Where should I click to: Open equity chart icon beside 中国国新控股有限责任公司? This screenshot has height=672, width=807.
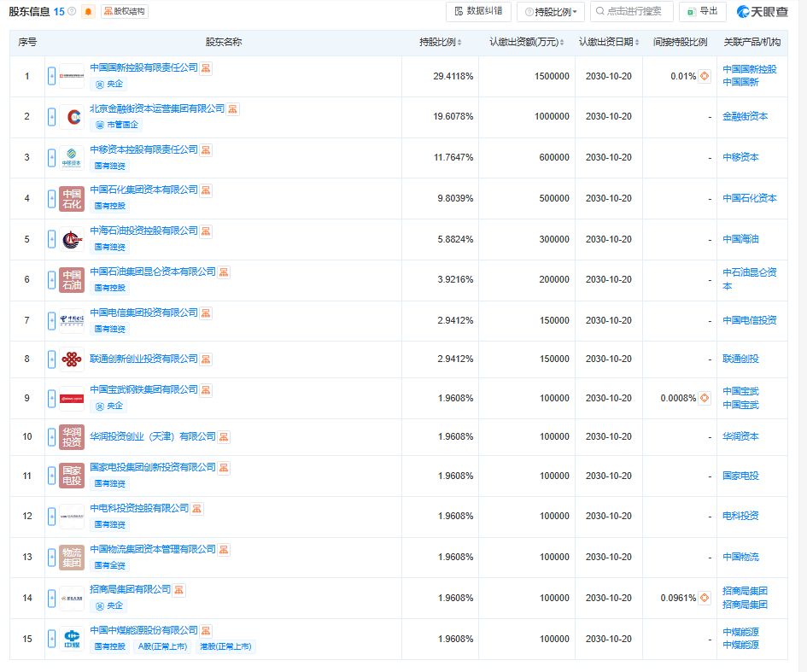click(x=206, y=68)
